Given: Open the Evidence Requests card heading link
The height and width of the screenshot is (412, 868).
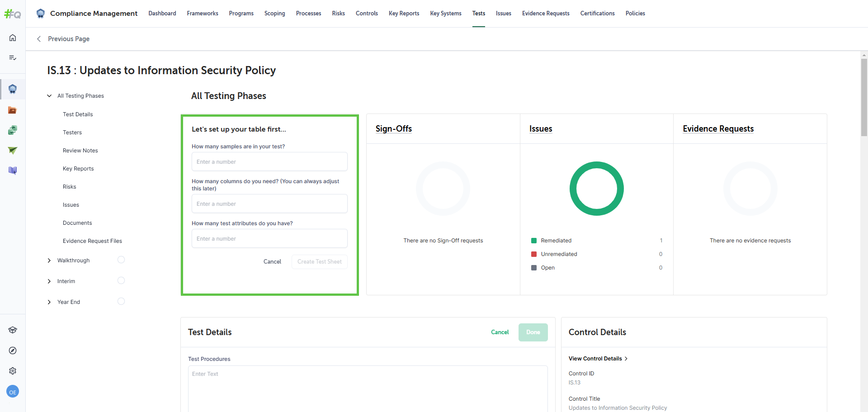Looking at the screenshot, I should [x=718, y=129].
